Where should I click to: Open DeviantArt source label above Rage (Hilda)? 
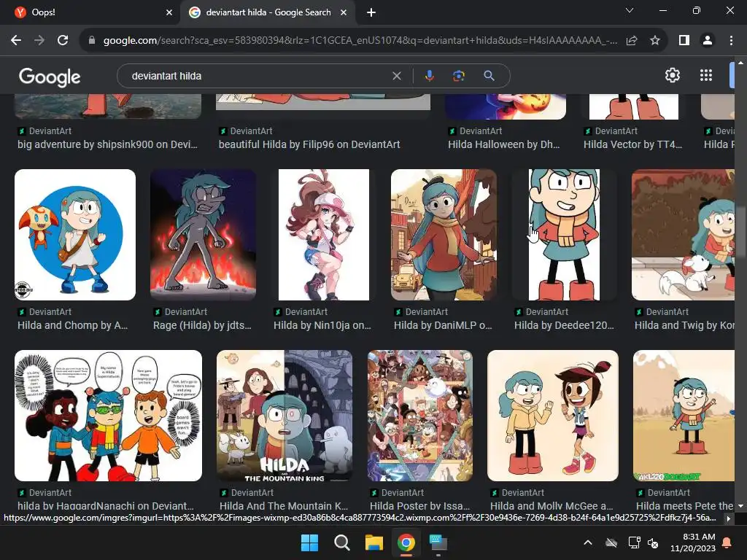coord(180,312)
